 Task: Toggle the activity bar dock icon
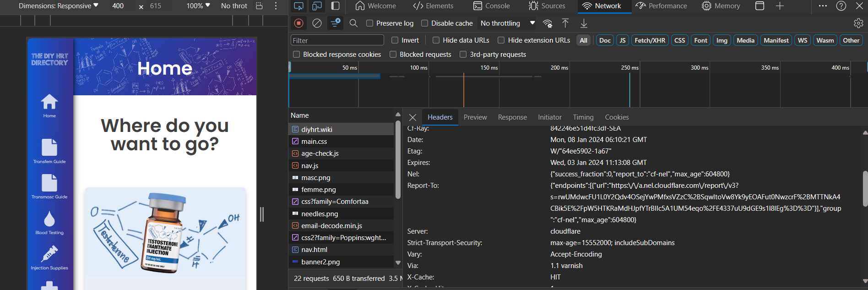pos(335,6)
